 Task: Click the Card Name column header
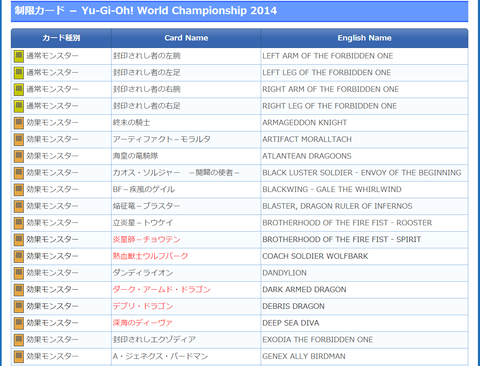coord(186,38)
